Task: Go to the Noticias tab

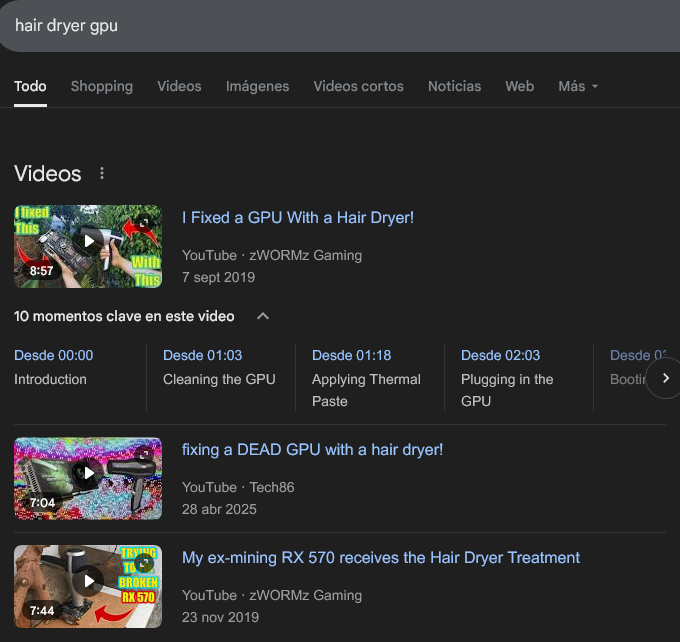Action: coord(454,86)
